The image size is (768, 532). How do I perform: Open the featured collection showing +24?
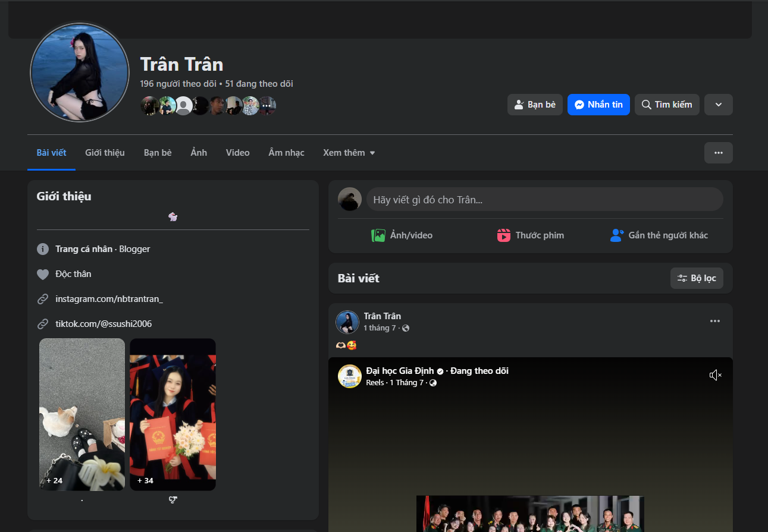coord(82,414)
